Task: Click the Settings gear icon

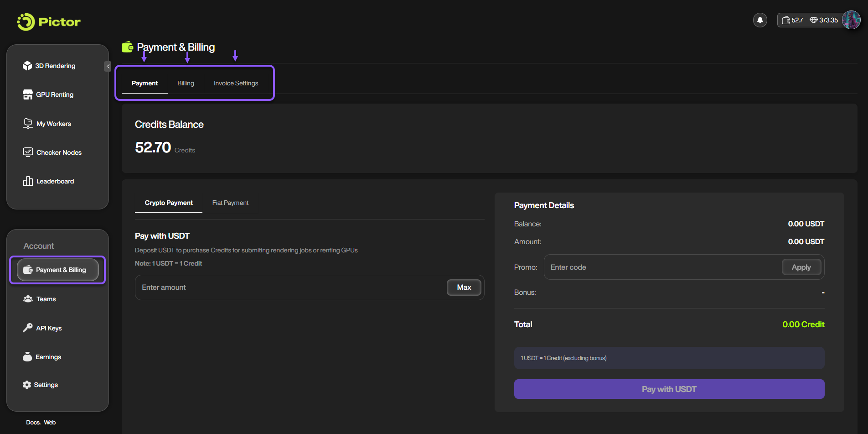Action: click(x=27, y=385)
